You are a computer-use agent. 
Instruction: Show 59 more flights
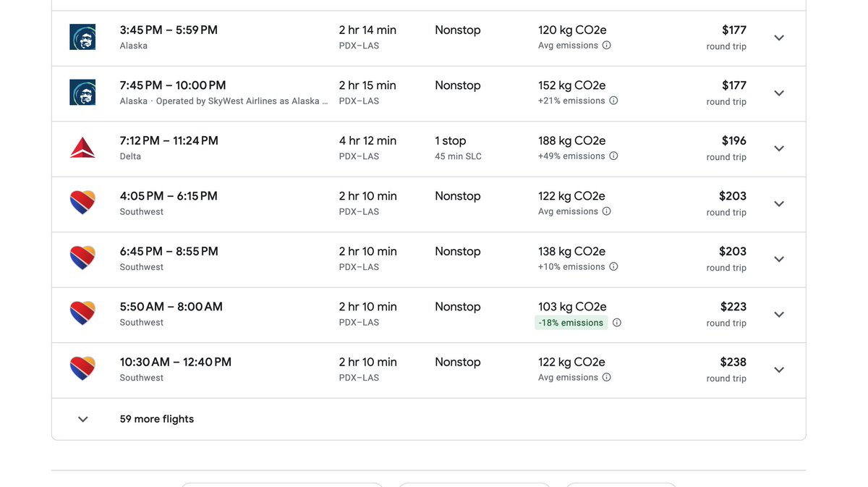428,419
